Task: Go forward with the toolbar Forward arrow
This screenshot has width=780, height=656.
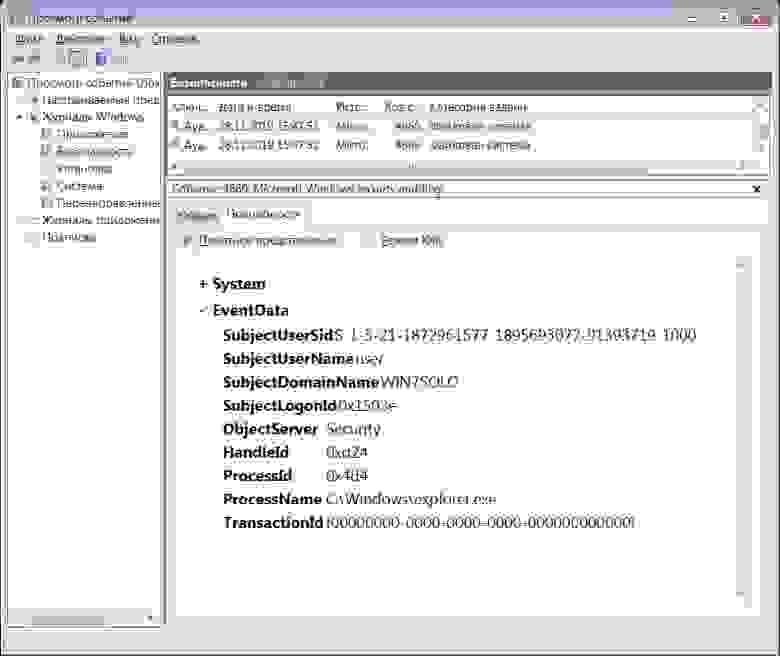Action: pos(34,59)
